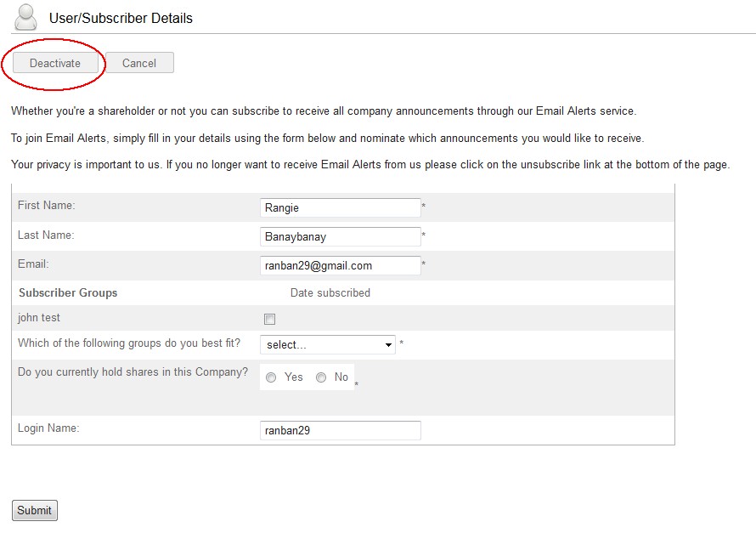
Task: Click the Login Name: label
Action: point(48,428)
